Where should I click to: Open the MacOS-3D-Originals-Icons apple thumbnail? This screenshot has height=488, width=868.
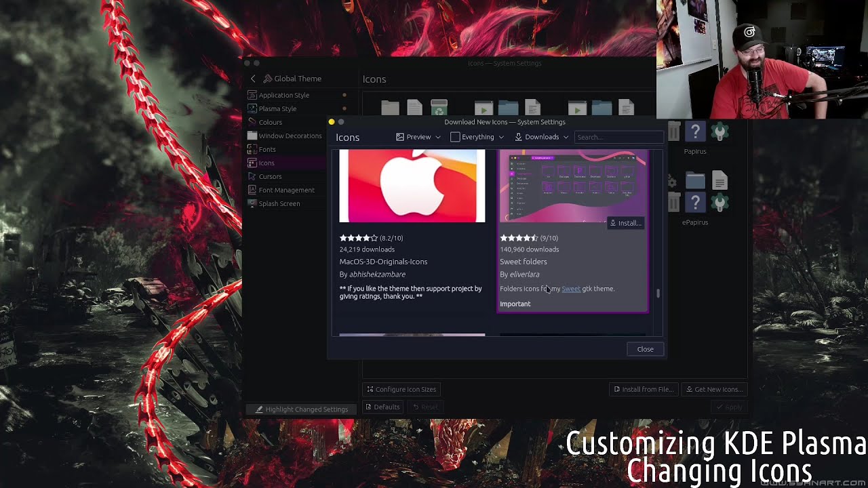coord(412,186)
